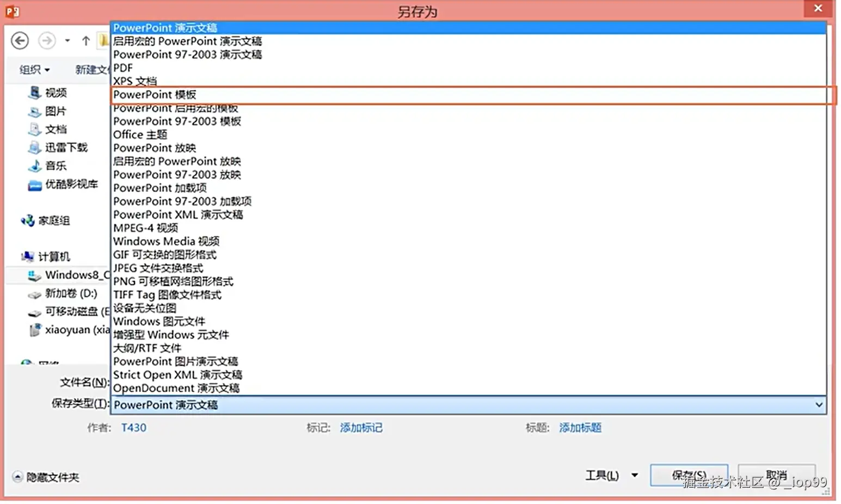This screenshot has height=504, width=841.
Task: Choose 增强型 Windows 元文件 format
Action: (468, 334)
